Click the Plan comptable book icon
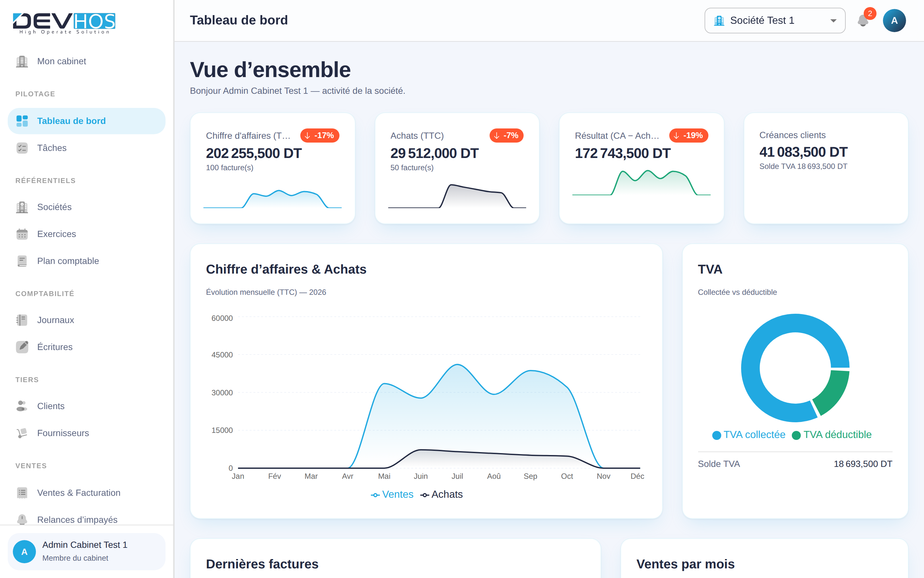The height and width of the screenshot is (578, 924). pyautogui.click(x=22, y=261)
